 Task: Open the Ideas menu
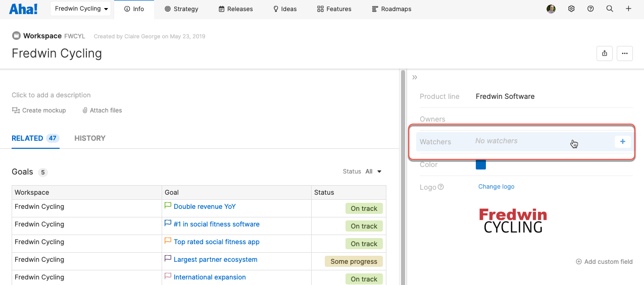coord(285,9)
